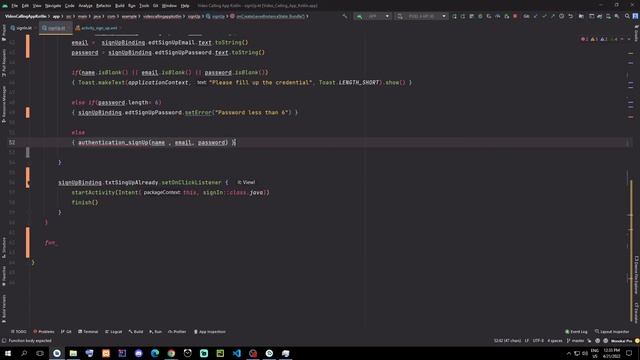Open Google Chrome from the taskbar
The height and width of the screenshot is (360, 640).
[x=171, y=353]
